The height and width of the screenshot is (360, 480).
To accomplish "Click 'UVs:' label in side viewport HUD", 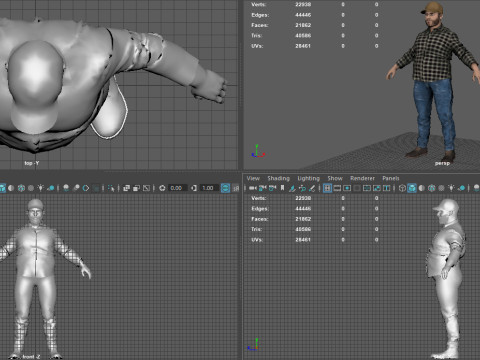I will (257, 240).
